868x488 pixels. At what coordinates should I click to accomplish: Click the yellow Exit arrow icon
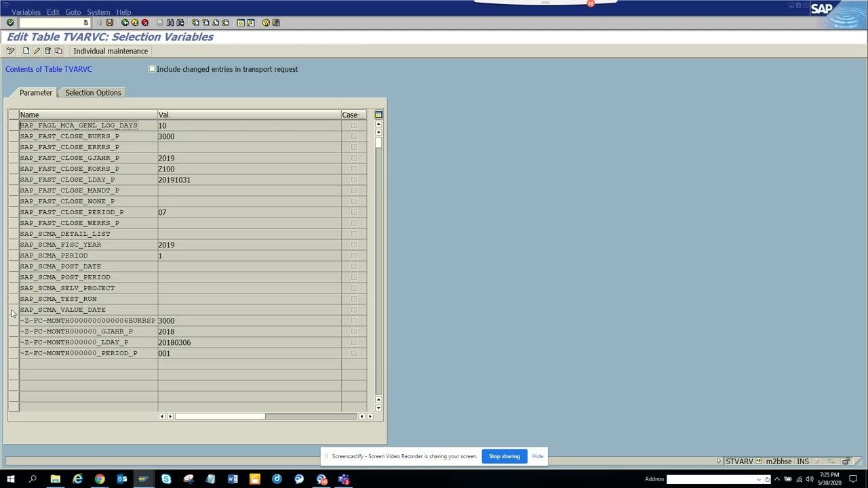coord(134,22)
